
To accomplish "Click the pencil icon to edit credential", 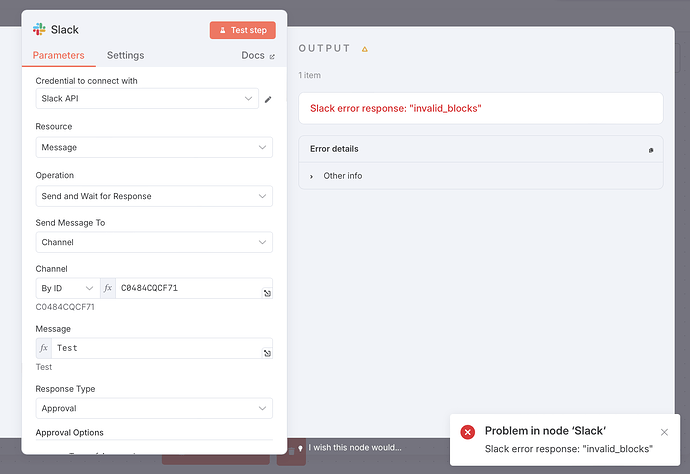I will 268,99.
